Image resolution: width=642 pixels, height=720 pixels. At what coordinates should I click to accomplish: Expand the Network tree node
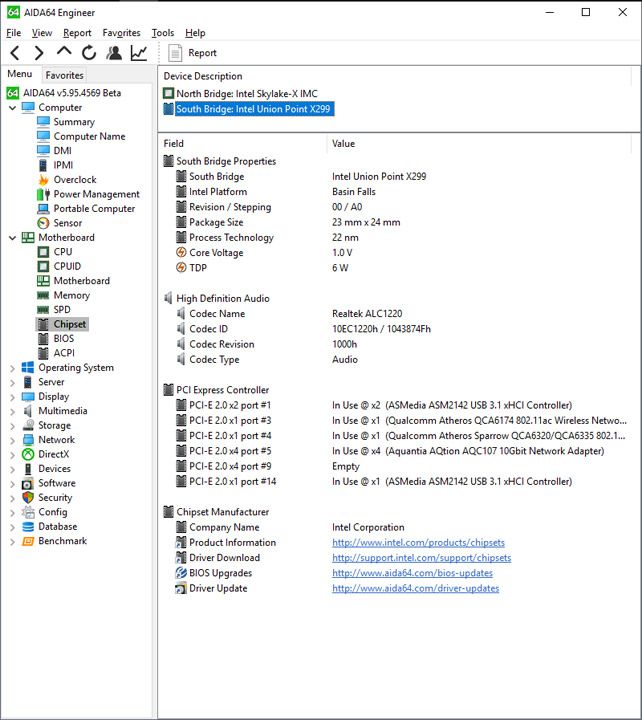pos(12,440)
